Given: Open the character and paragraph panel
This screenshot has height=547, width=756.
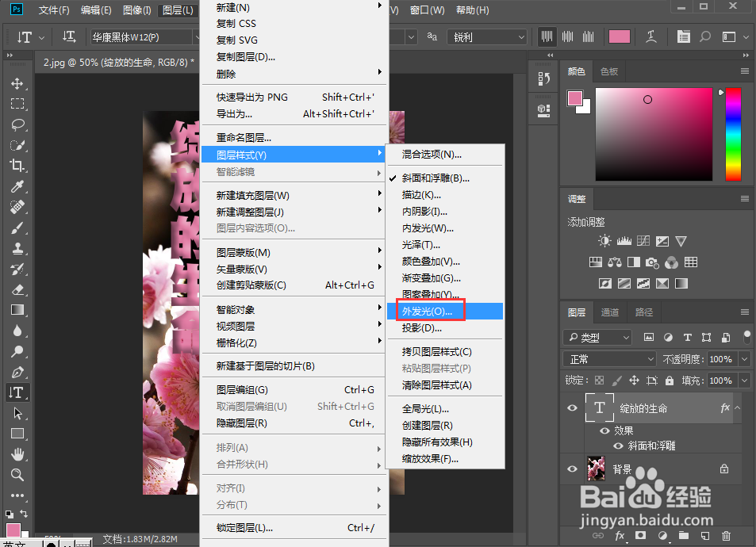Looking at the screenshot, I should (x=683, y=37).
